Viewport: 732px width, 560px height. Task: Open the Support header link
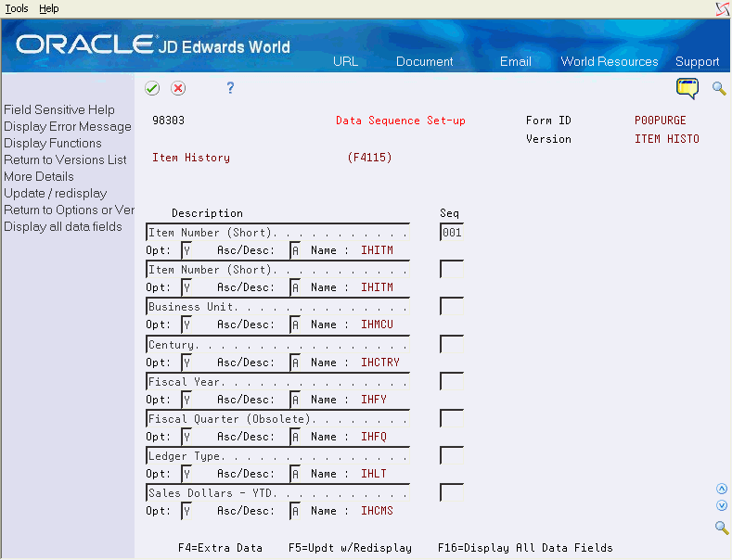coord(697,61)
